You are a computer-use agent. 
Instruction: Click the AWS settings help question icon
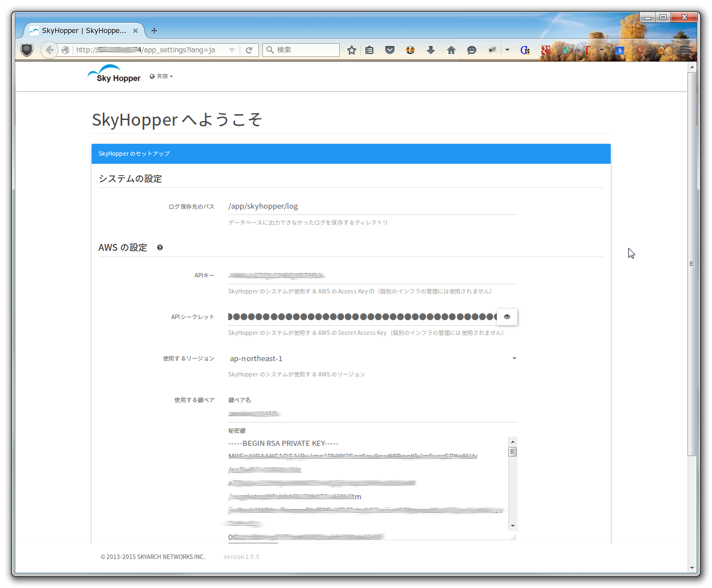[x=160, y=247]
